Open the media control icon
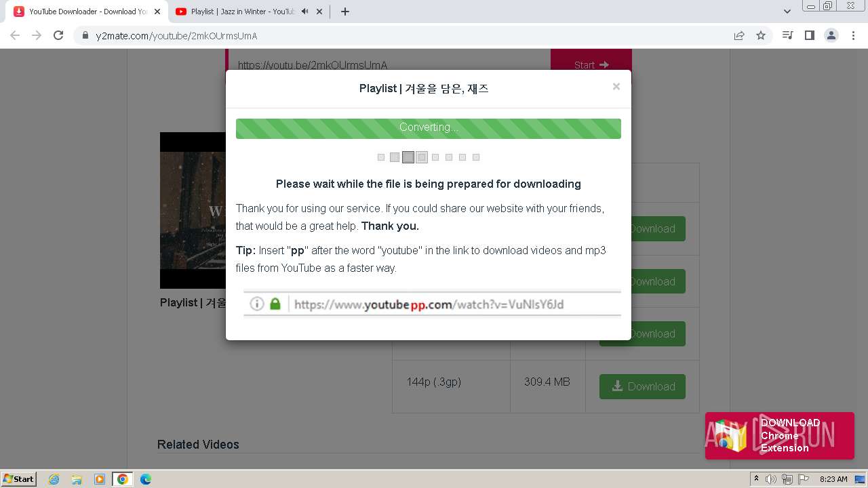The height and width of the screenshot is (488, 868). (x=787, y=35)
